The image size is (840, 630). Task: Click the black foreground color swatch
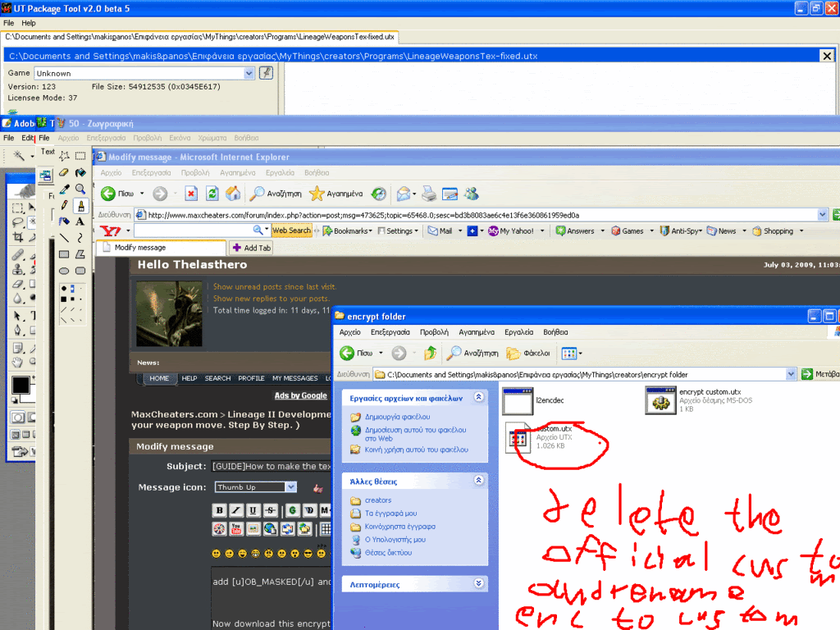pos(20,385)
